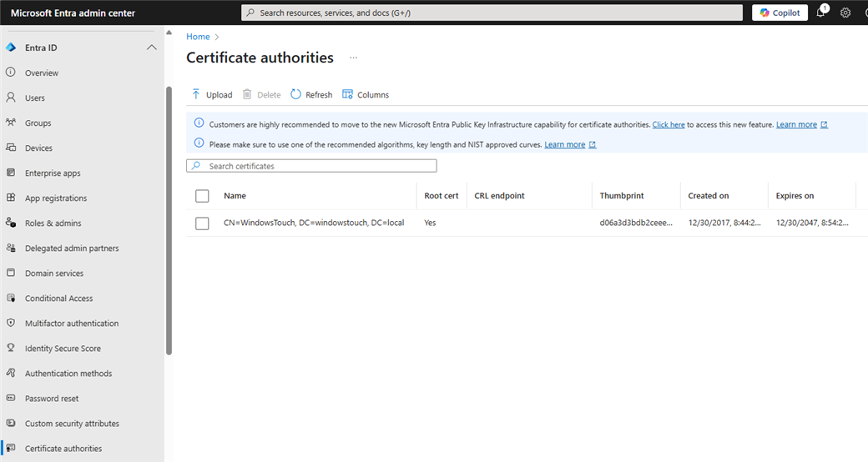Screen dimensions: 868x462
Task: Click the Copilot logo icon
Action: (x=765, y=13)
